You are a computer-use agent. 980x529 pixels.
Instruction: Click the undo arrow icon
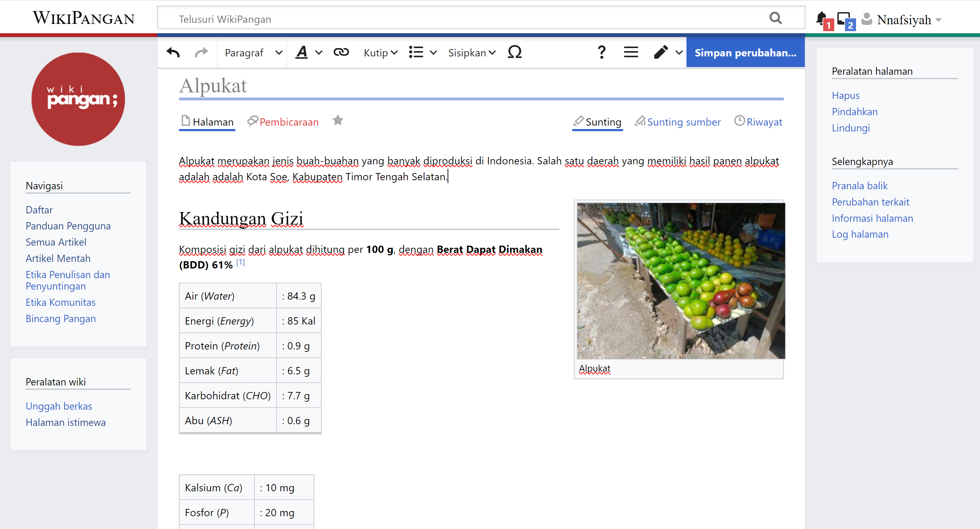click(173, 52)
